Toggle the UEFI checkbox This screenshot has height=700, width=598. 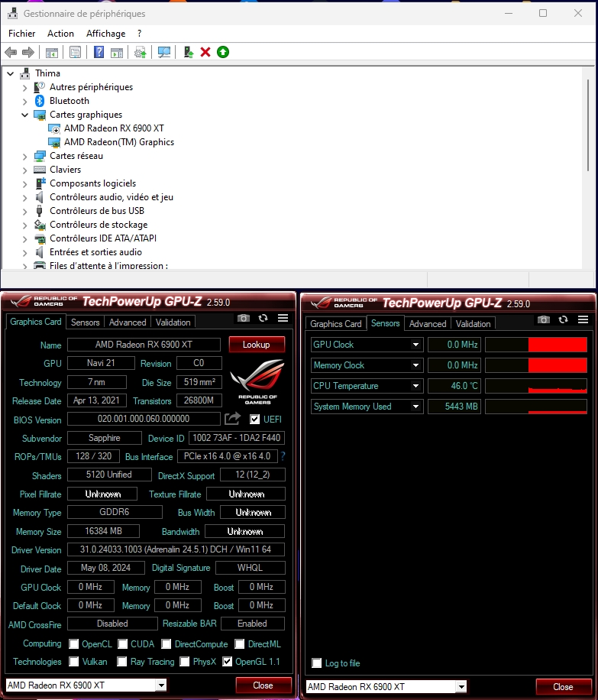pyautogui.click(x=255, y=420)
